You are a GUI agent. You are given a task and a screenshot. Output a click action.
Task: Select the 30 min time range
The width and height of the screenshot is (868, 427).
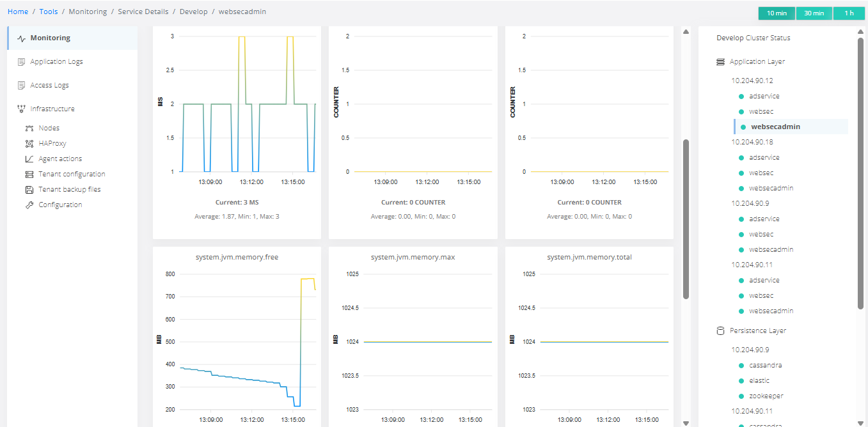814,13
